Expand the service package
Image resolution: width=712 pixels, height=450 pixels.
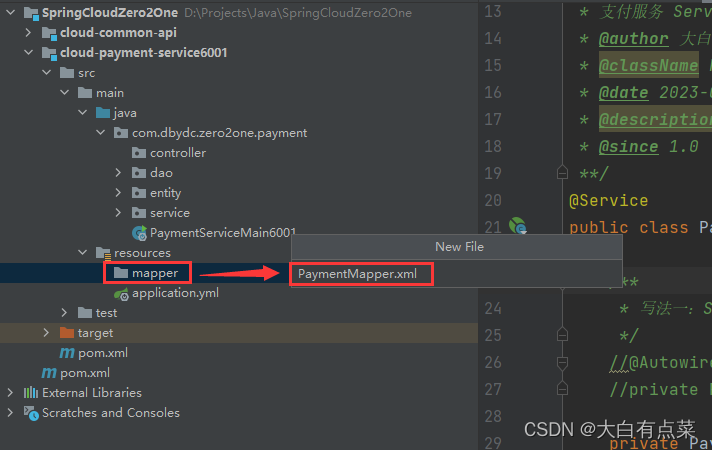coord(118,213)
